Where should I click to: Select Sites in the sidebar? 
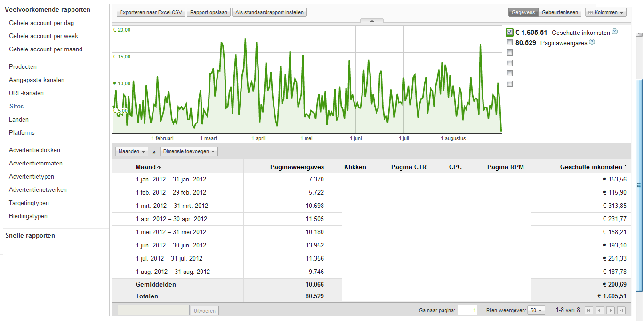point(16,107)
